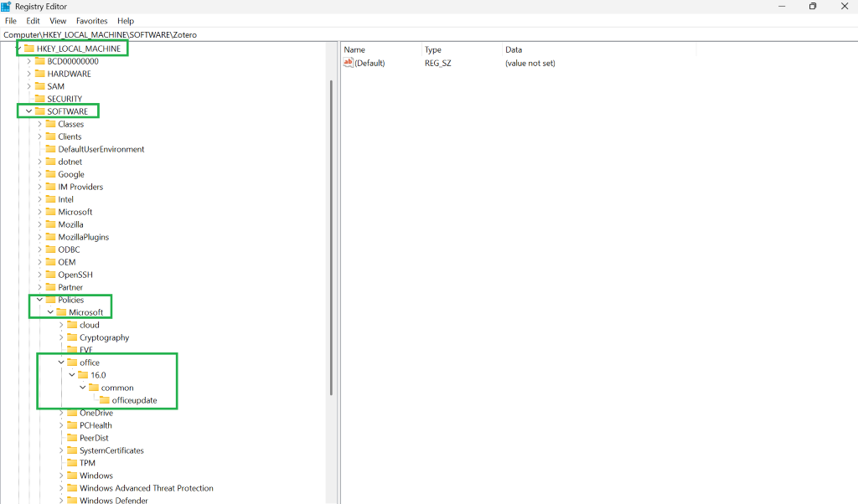This screenshot has width=858, height=504.
Task: Click the IM Providers folder icon
Action: [51, 187]
